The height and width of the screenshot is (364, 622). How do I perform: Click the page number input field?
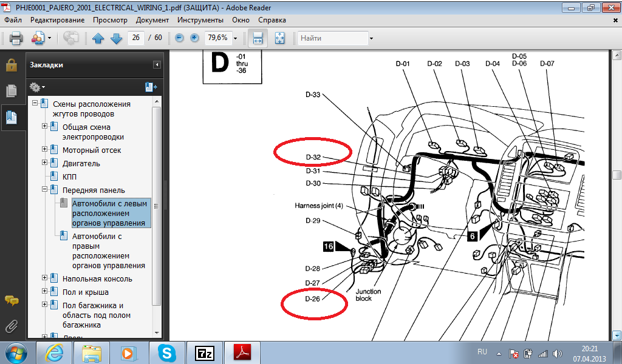pyautogui.click(x=135, y=38)
